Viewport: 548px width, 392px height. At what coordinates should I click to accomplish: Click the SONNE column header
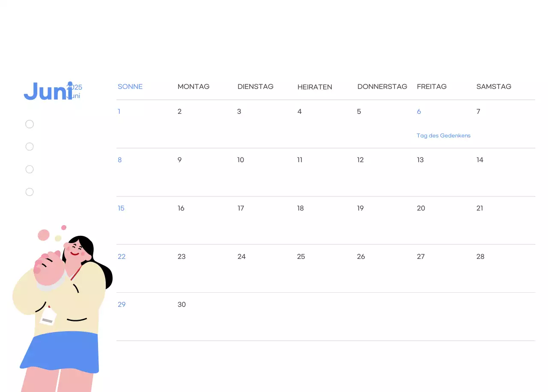(x=130, y=86)
